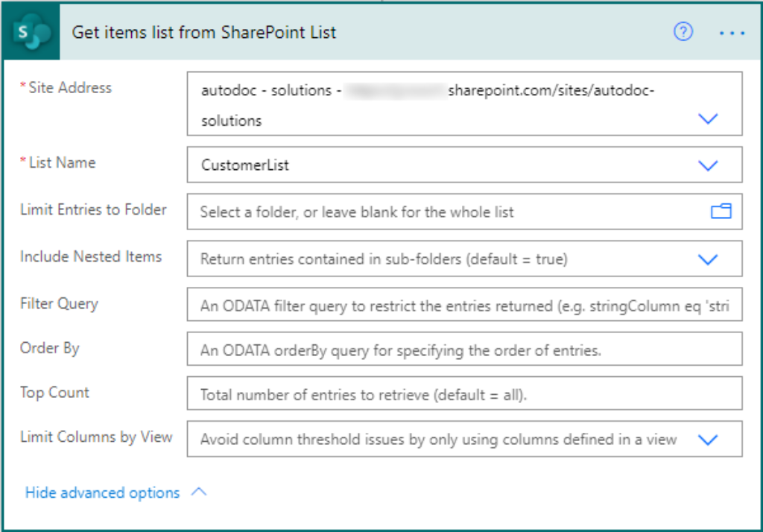The width and height of the screenshot is (763, 532).
Task: Click the chevron beside Hide advanced options
Action: click(199, 493)
